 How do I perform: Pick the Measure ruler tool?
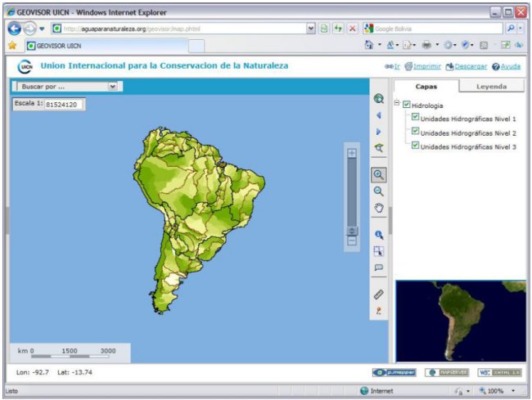pos(378,294)
